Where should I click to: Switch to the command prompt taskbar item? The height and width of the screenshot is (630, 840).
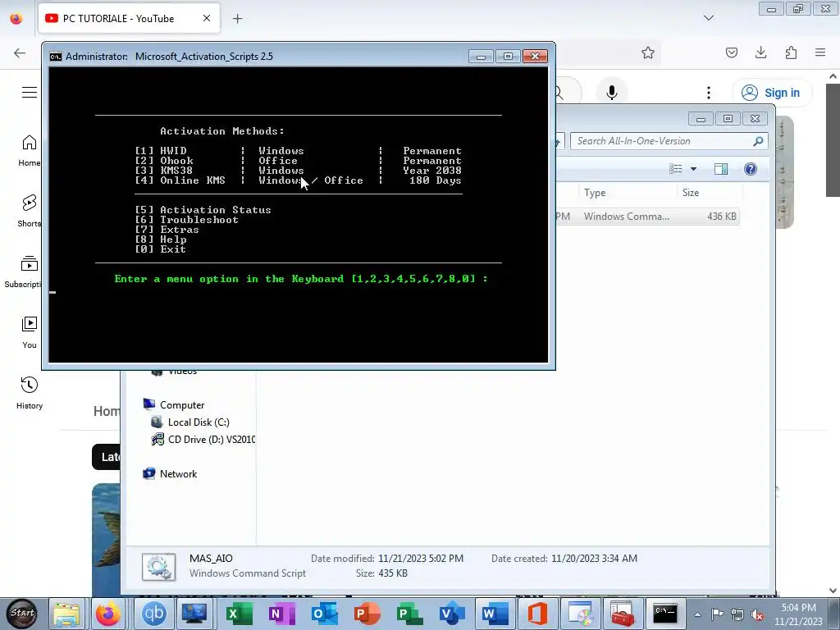665,614
